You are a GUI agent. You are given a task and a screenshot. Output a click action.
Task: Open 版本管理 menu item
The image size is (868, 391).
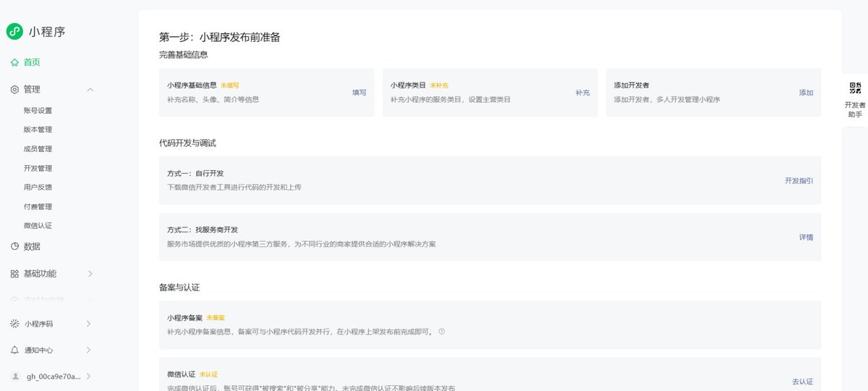tap(38, 130)
